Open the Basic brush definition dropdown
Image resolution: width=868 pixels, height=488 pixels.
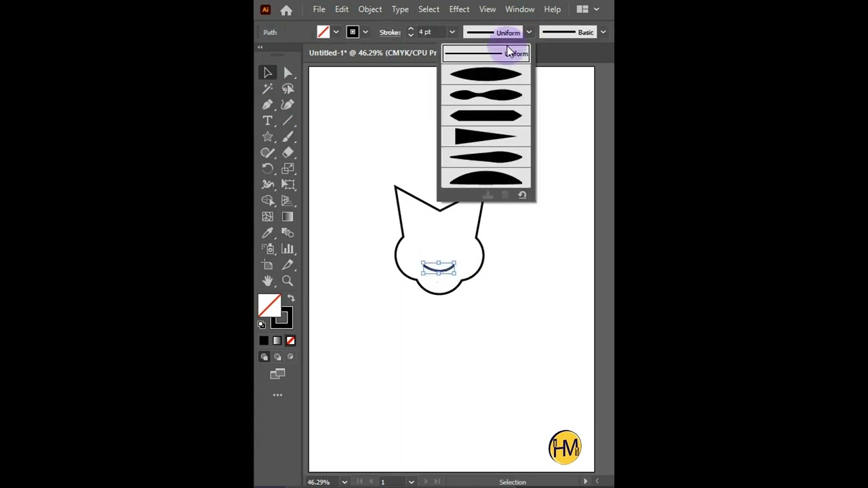(603, 32)
